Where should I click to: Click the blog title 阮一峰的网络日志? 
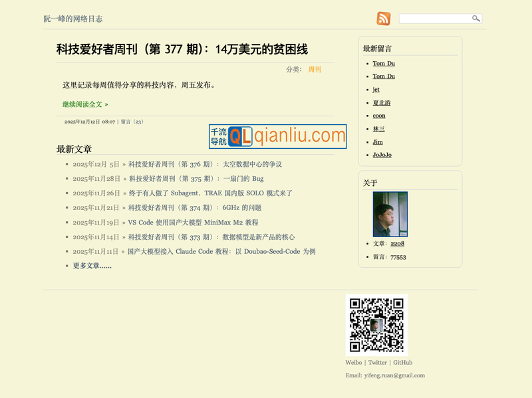pos(72,19)
